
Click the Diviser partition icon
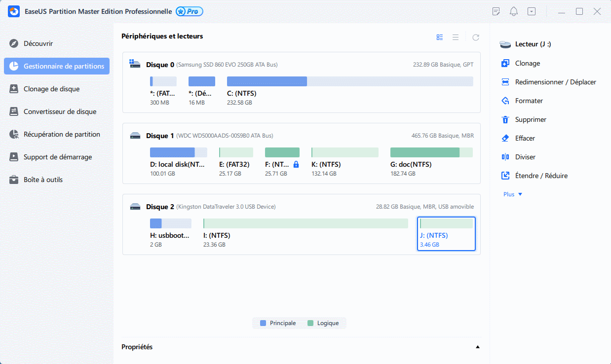505,157
